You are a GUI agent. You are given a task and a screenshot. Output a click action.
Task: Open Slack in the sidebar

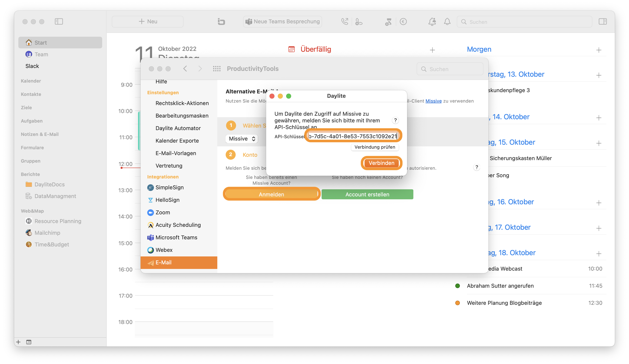[x=32, y=66]
